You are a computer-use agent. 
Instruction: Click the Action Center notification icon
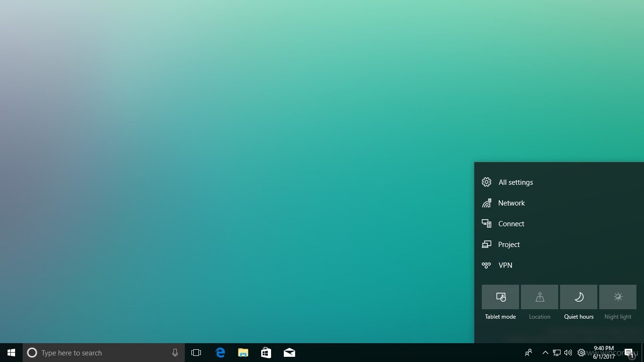[629, 353]
